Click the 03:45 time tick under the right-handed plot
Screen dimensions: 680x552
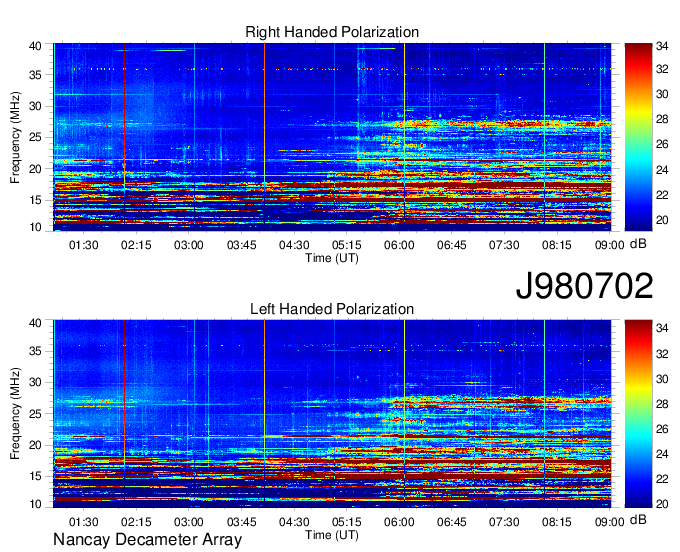[242, 245]
